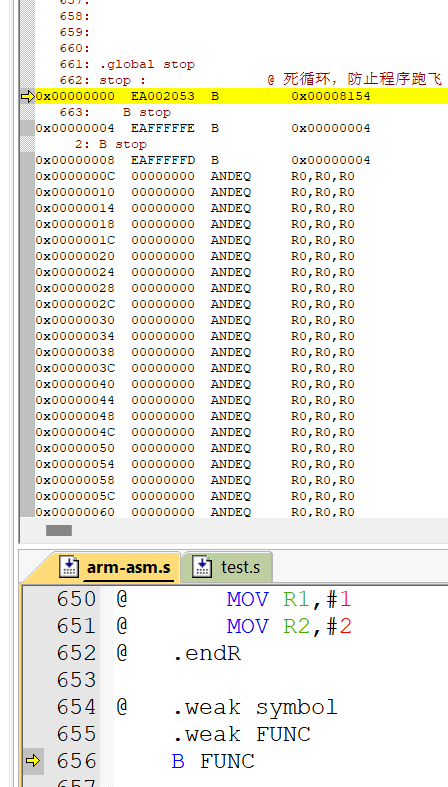Image resolution: width=448 pixels, height=787 pixels.
Task: Click the source line '662: stop :'
Action: [102, 80]
